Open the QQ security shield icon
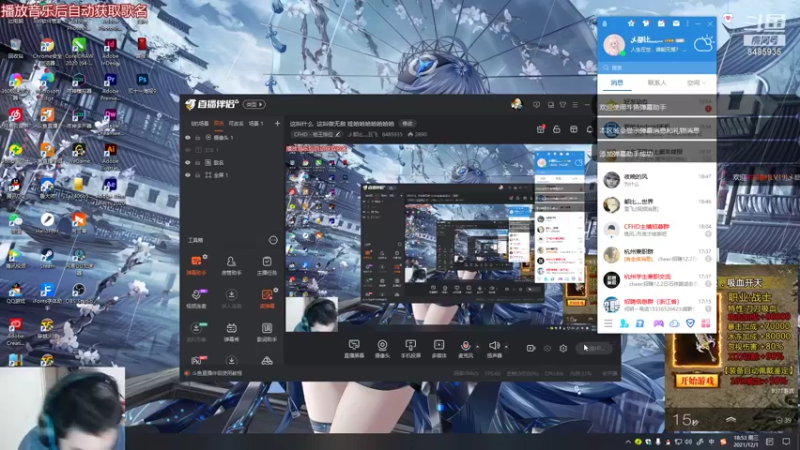800x450 pixels. pos(690,323)
